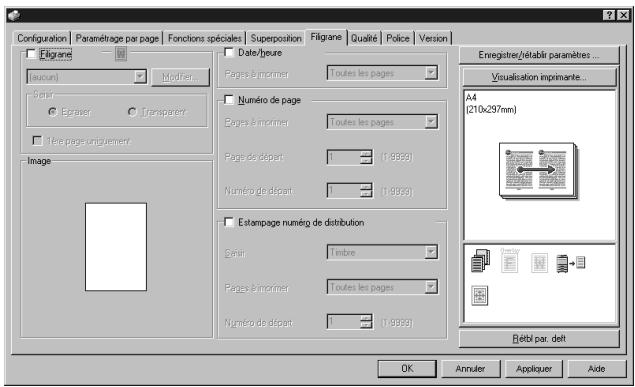Switch to the Configuration tab
The width and height of the screenshot is (635, 387).
42,38
